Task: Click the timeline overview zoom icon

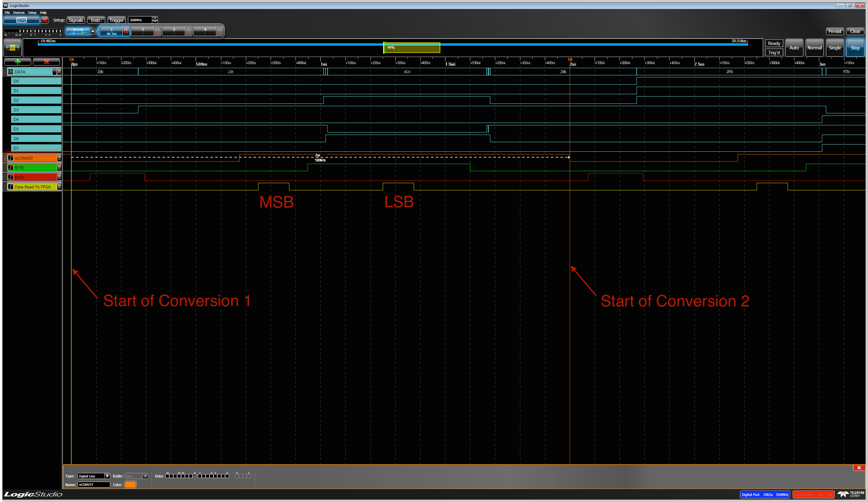Action: [x=12, y=48]
